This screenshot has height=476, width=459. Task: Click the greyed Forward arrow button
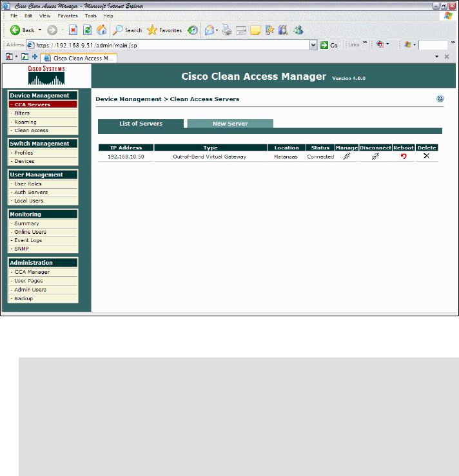(52, 30)
